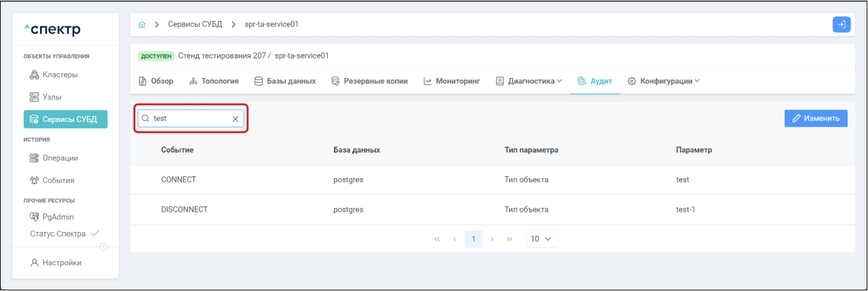Click the logout icon at top right
The image size is (868, 291).
click(841, 24)
